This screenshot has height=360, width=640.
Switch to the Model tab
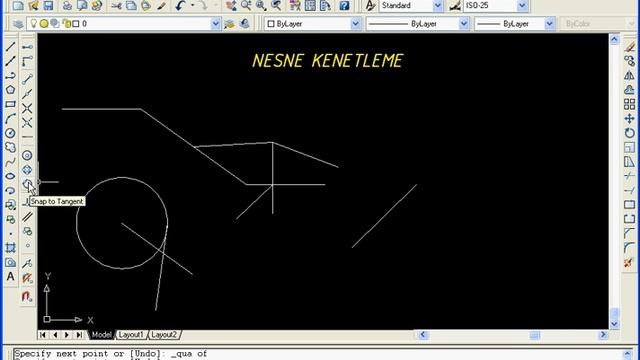pyautogui.click(x=101, y=335)
